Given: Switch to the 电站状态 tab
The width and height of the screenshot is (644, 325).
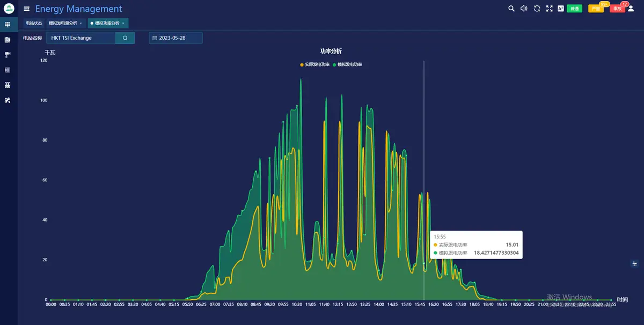Looking at the screenshot, I should pos(33,24).
